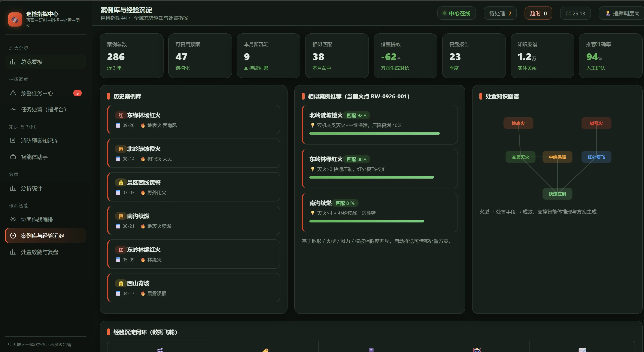Select the 中继保障 graph node
644x352 pixels.
pyautogui.click(x=557, y=157)
